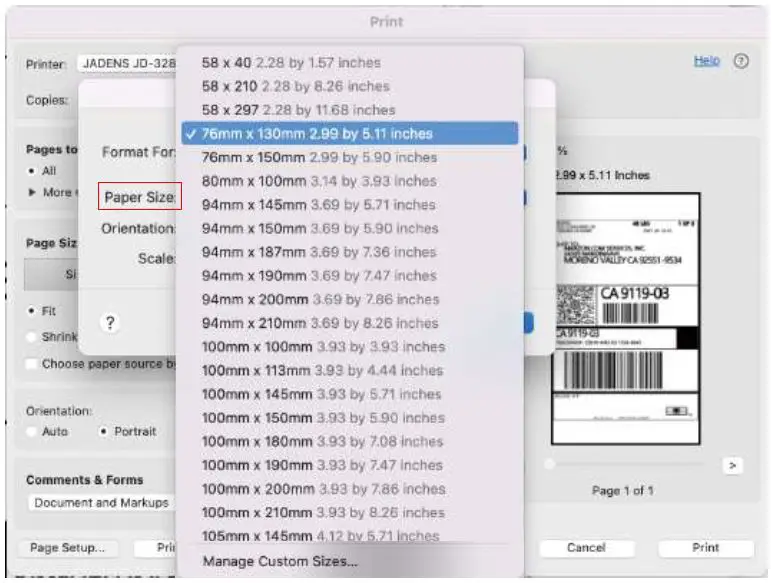This screenshot has width=773, height=583.
Task: Click the Print button
Action: 705,548
